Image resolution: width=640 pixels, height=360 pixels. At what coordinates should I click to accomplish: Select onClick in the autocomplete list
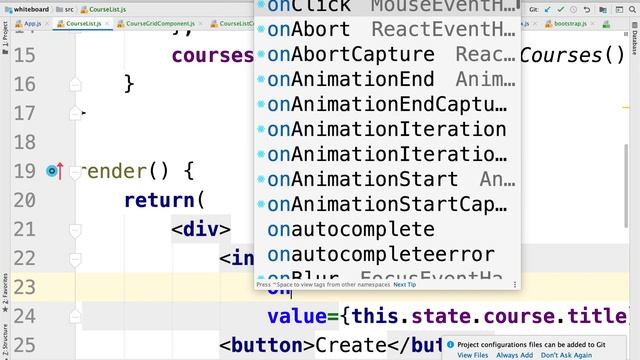(387, 7)
